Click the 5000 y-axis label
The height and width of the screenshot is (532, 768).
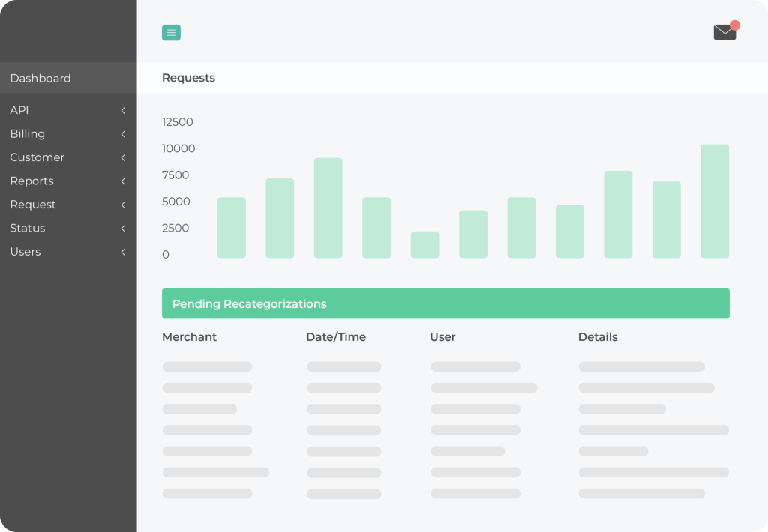pyautogui.click(x=175, y=201)
